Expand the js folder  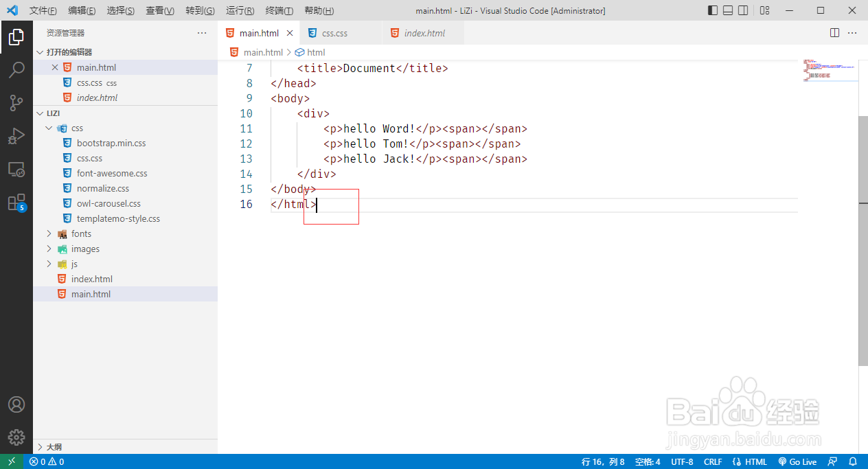(x=49, y=264)
